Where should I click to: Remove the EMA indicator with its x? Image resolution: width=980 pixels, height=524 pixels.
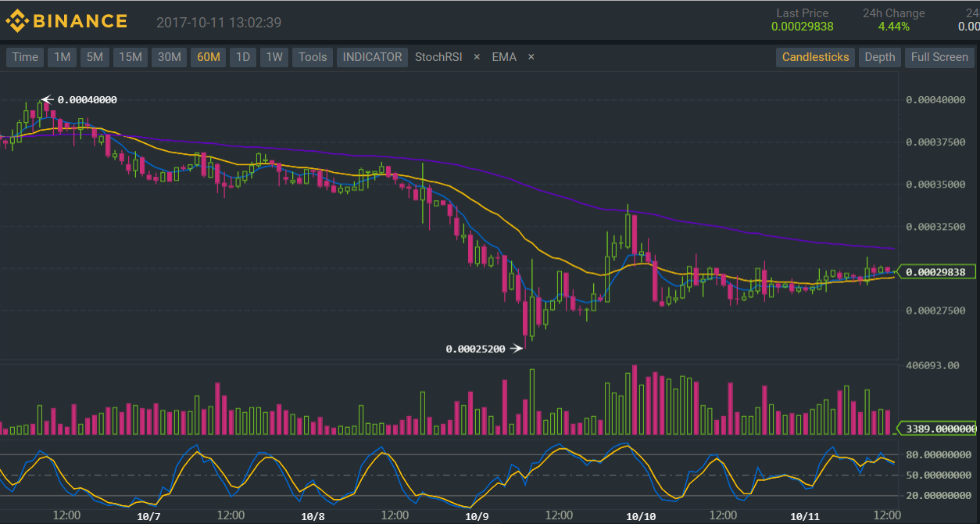pos(531,57)
